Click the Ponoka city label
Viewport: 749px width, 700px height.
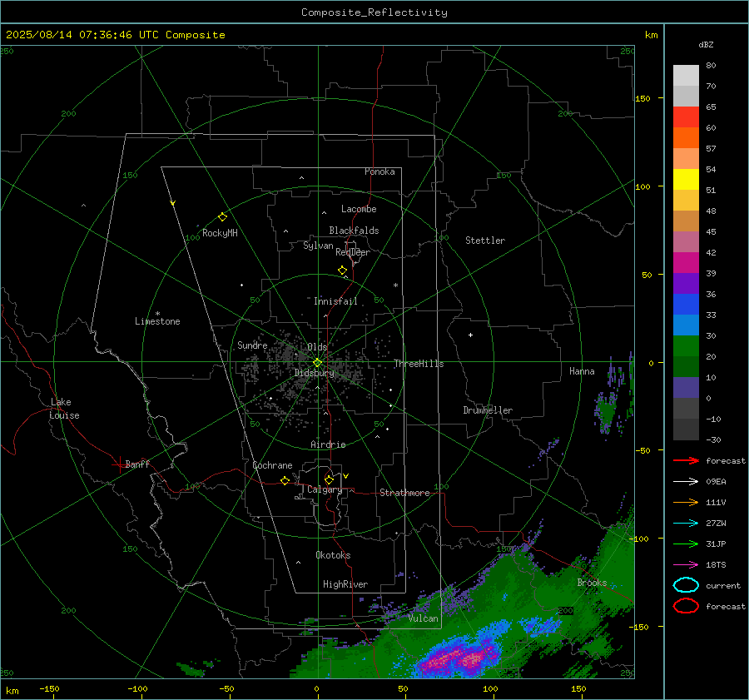pos(379,171)
